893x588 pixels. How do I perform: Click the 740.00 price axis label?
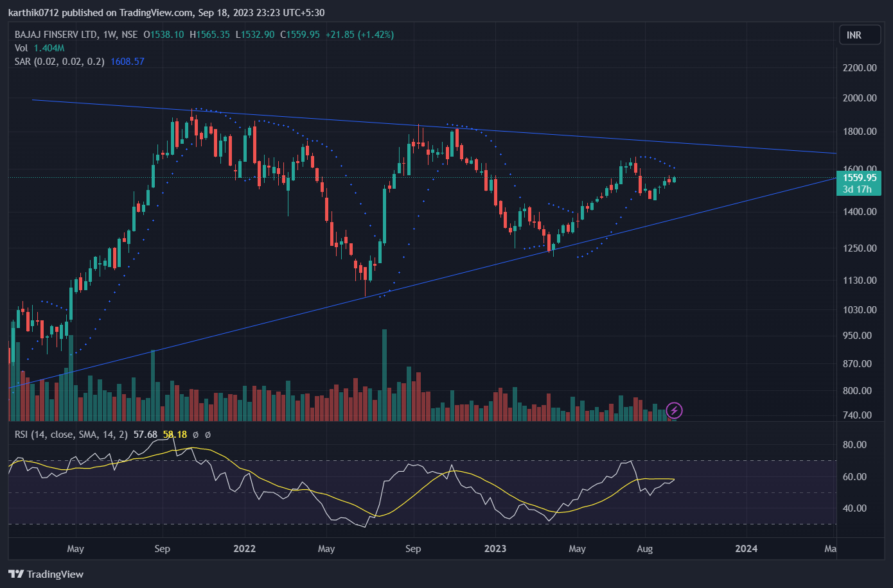point(857,415)
